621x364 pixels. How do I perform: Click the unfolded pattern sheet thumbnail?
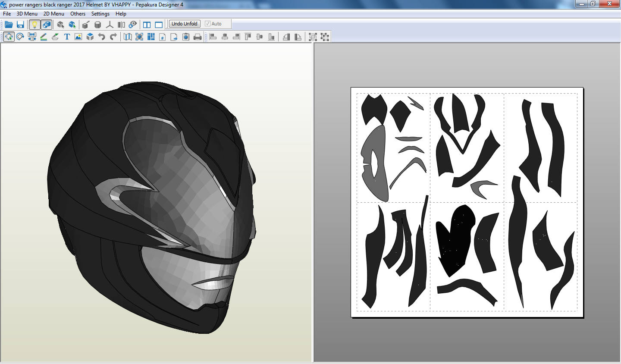(467, 202)
